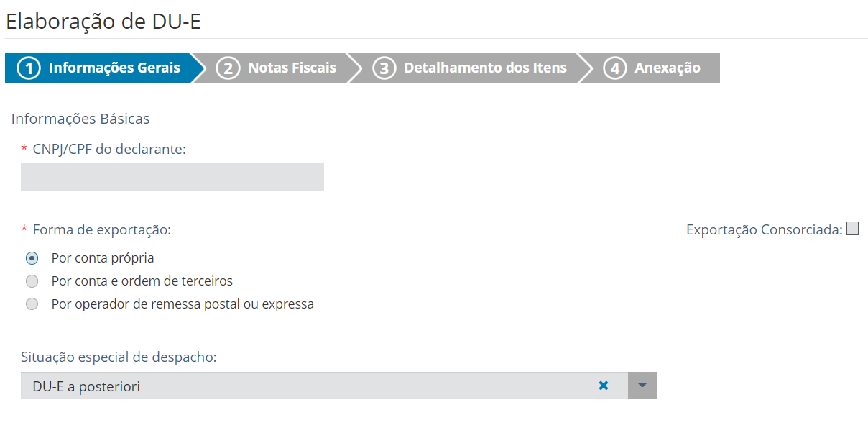868x433 pixels.
Task: Click the Elaboração de DU-E page title
Action: 103,22
